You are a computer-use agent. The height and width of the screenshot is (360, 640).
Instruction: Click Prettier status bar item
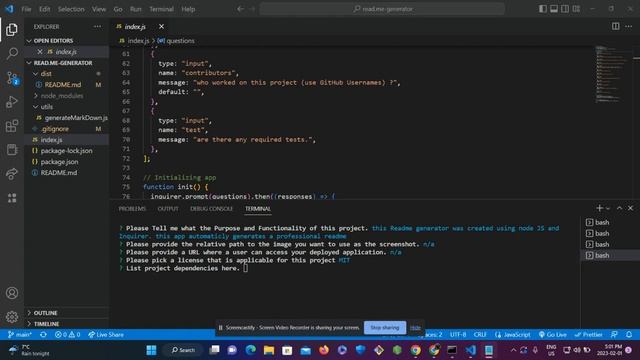[588, 335]
